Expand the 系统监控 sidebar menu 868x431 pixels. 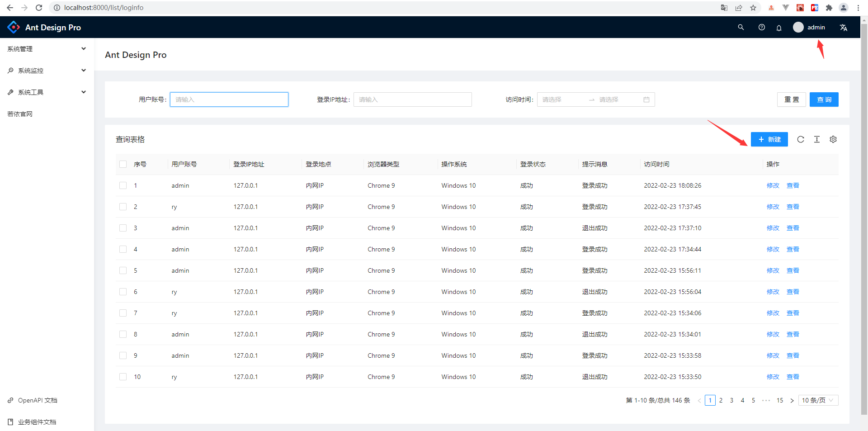tap(47, 71)
